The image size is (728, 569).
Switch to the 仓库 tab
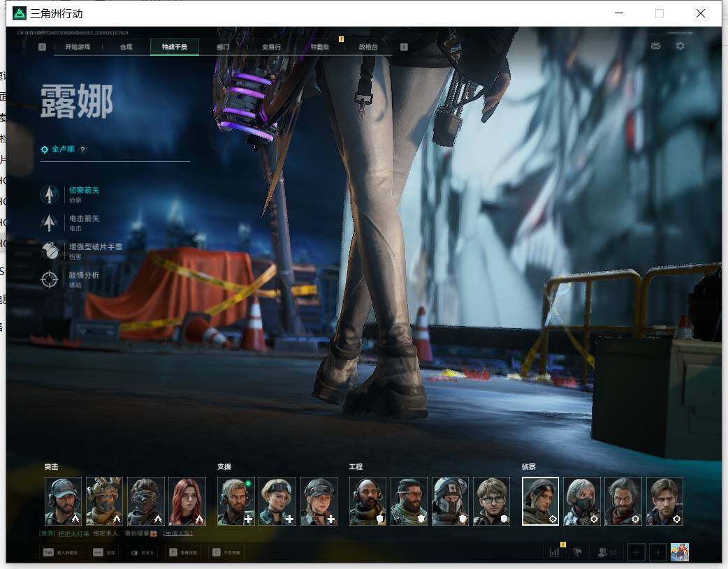point(126,47)
